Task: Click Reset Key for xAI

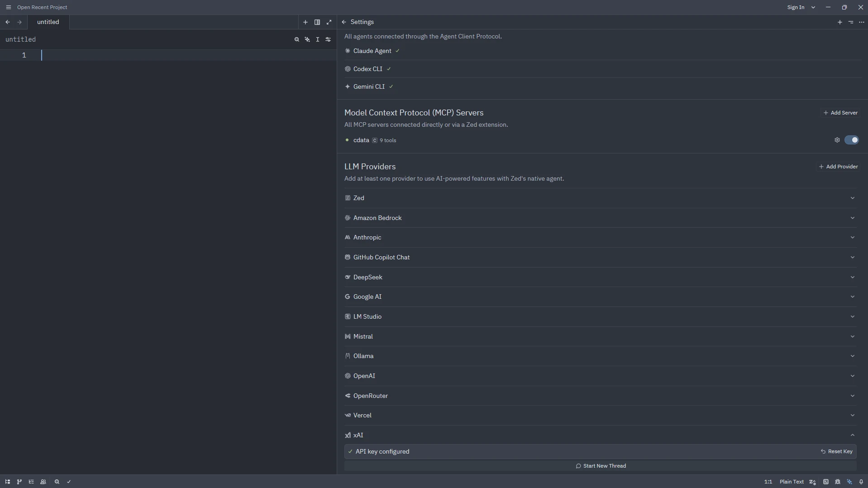Action: [836, 452]
